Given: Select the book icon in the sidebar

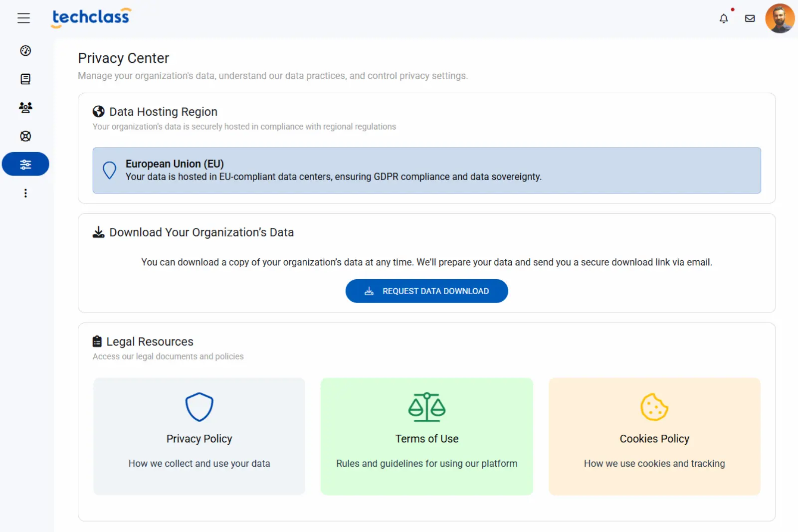Looking at the screenshot, I should tap(25, 79).
